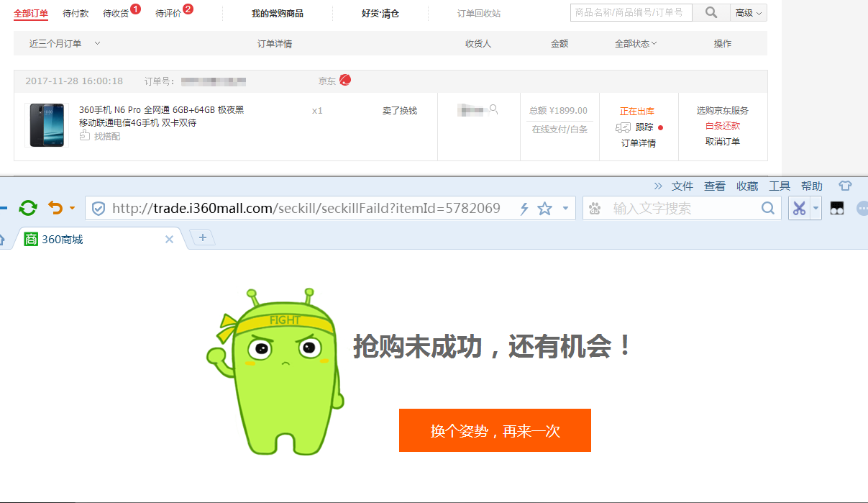Open the 360 N6 Pro phone thumbnail
This screenshot has height=503, width=868.
pyautogui.click(x=47, y=125)
